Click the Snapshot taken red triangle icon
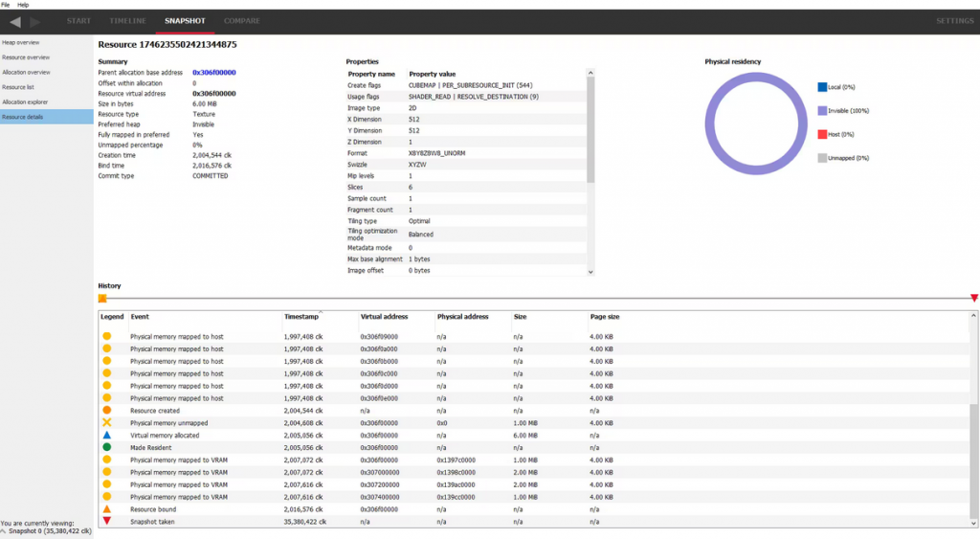The image size is (980, 539). click(107, 522)
